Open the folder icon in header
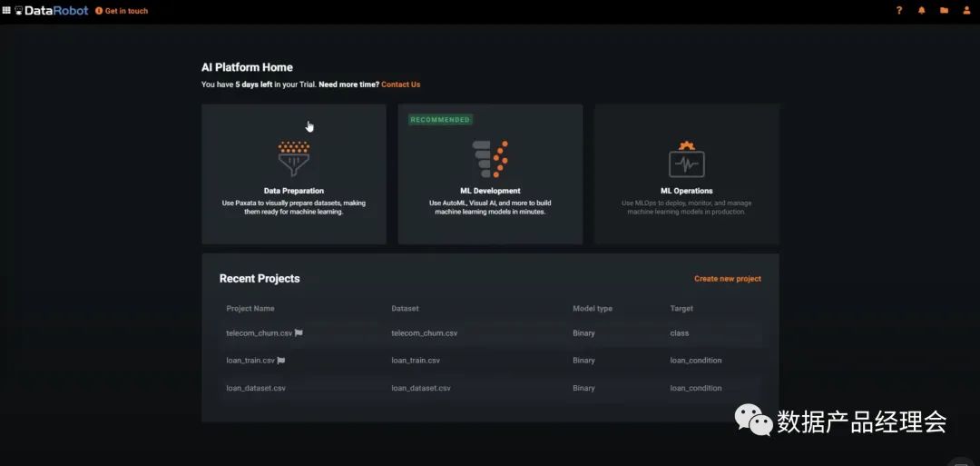This screenshot has height=466, width=980. (x=944, y=11)
